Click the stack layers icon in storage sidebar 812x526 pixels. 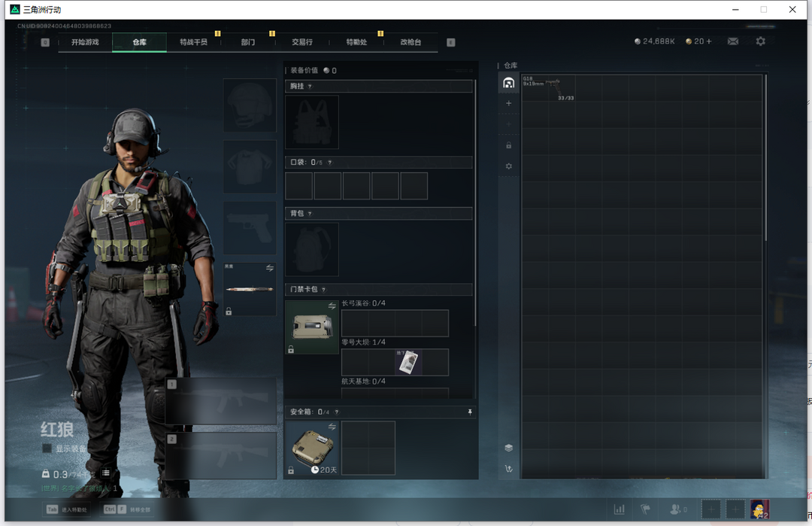pos(509,448)
